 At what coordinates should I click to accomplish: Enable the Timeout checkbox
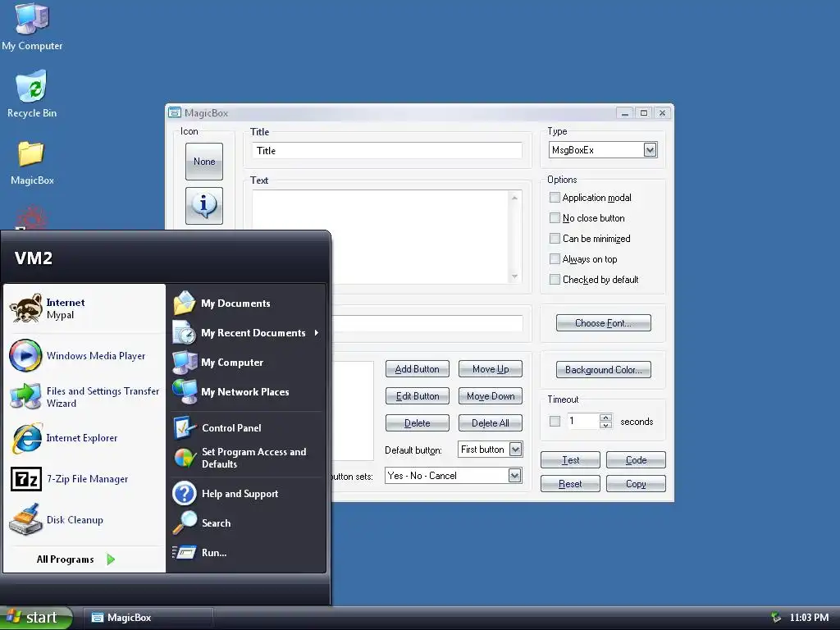coord(555,421)
